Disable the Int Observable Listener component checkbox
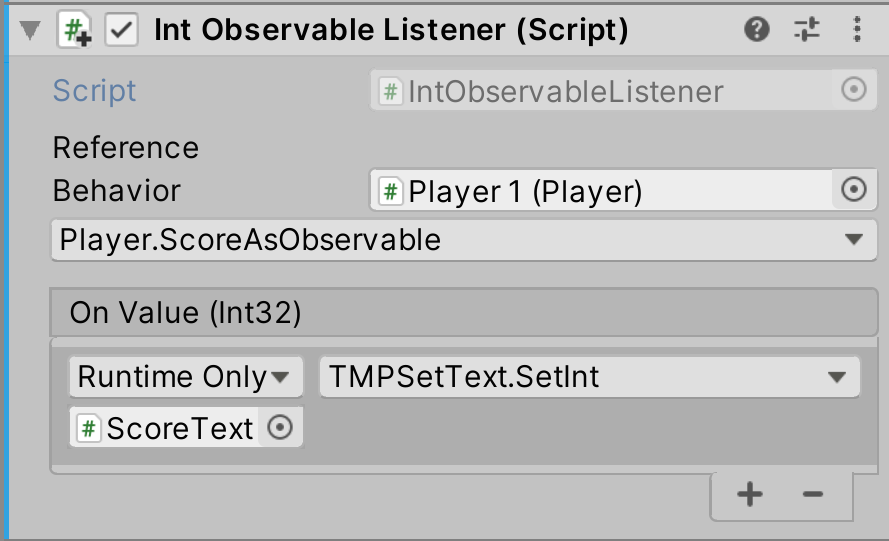This screenshot has width=889, height=541. click(x=121, y=30)
